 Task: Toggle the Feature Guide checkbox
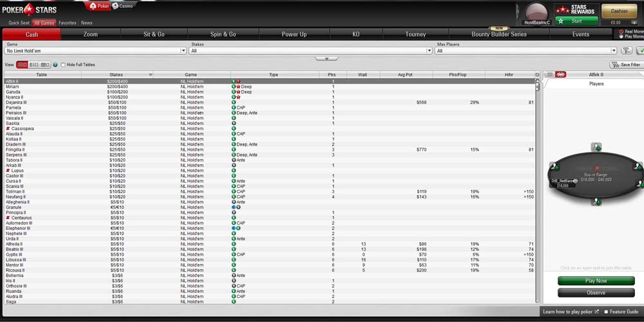(606, 312)
